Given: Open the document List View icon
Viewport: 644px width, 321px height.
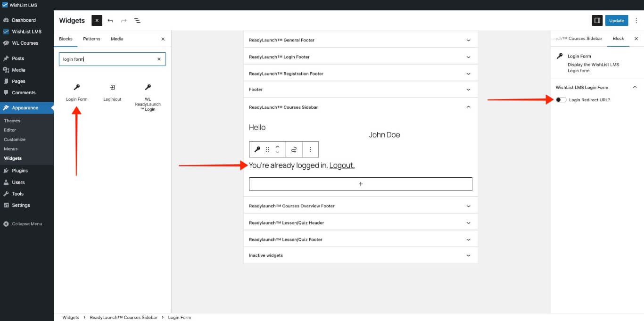Looking at the screenshot, I should tap(137, 20).
